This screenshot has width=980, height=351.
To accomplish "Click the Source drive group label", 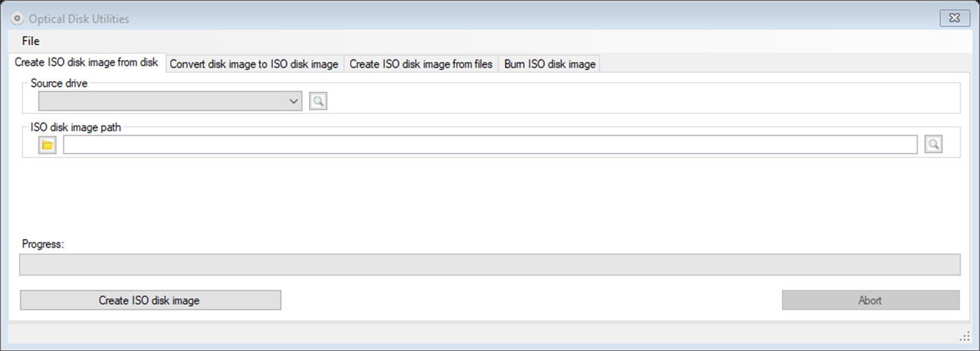I will pyautogui.click(x=60, y=83).
